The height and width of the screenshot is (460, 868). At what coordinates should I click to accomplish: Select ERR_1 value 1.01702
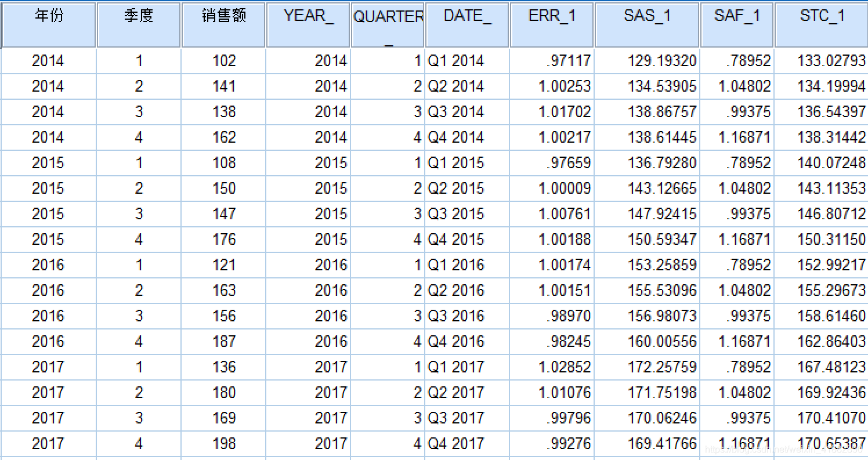tap(552, 112)
